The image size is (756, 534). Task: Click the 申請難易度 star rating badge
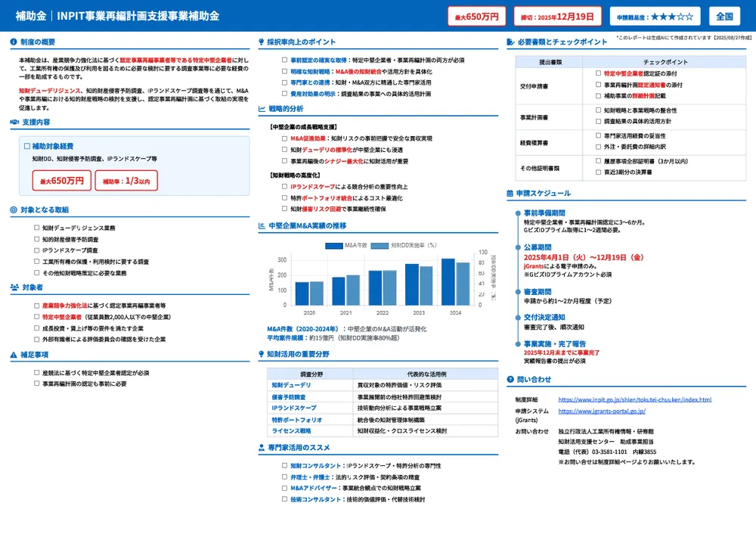(x=655, y=17)
